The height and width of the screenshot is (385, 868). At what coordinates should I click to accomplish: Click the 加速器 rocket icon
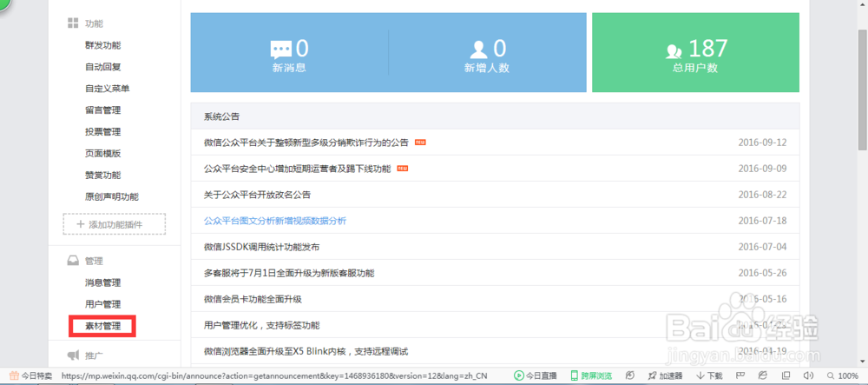pos(652,375)
